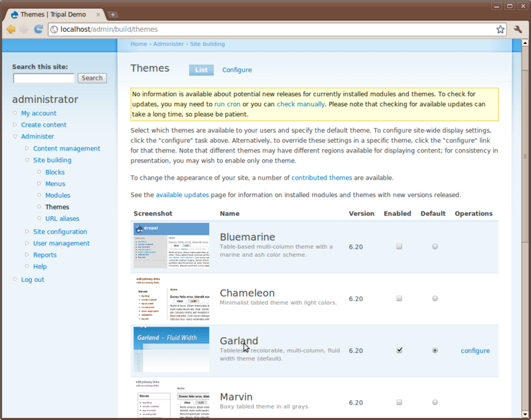531x420 pixels.
Task: Go back with the browser back arrow
Action: pyautogui.click(x=11, y=29)
